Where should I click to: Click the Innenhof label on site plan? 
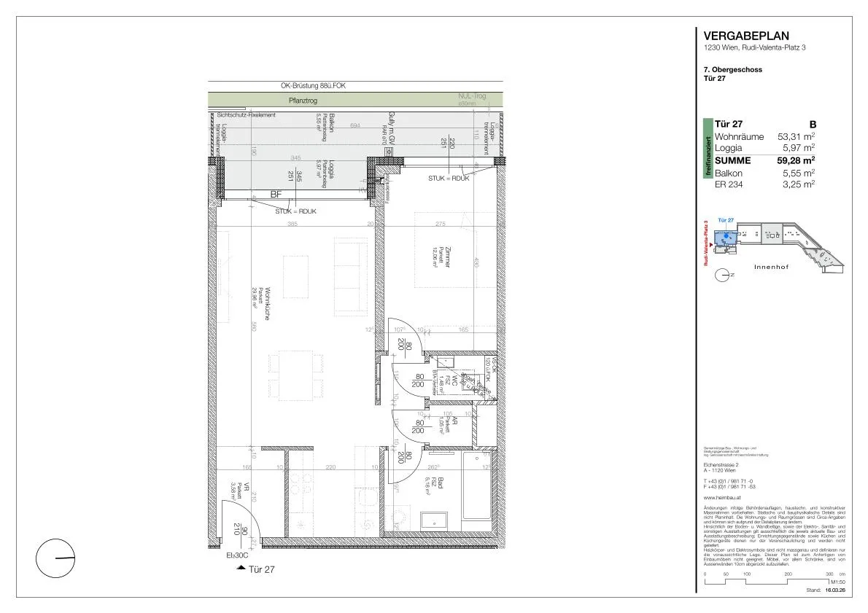coord(771,268)
